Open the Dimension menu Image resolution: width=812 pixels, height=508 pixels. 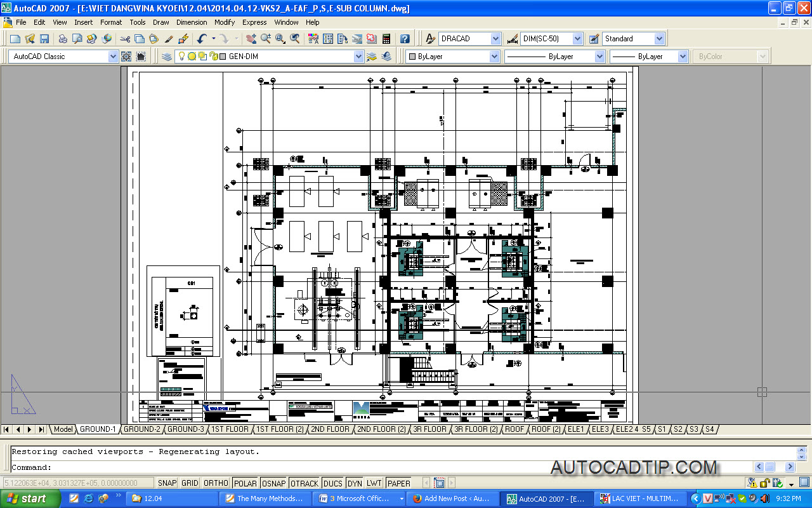(x=192, y=22)
